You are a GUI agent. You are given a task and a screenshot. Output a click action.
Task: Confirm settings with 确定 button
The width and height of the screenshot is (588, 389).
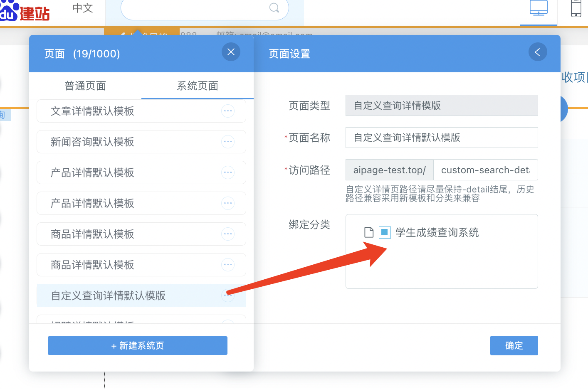514,345
